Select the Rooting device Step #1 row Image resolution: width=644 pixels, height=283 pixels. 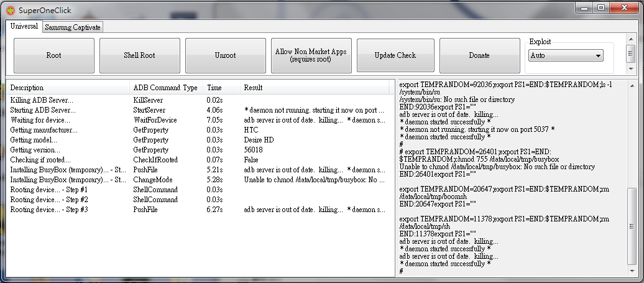click(198, 190)
